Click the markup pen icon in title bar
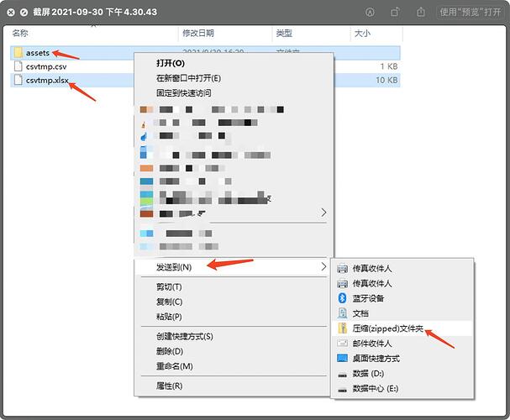 (370, 13)
